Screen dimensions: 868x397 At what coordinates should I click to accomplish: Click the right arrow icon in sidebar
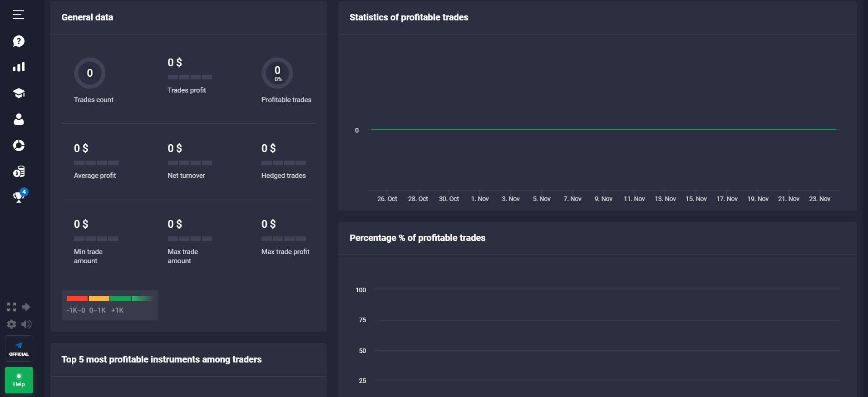26,307
